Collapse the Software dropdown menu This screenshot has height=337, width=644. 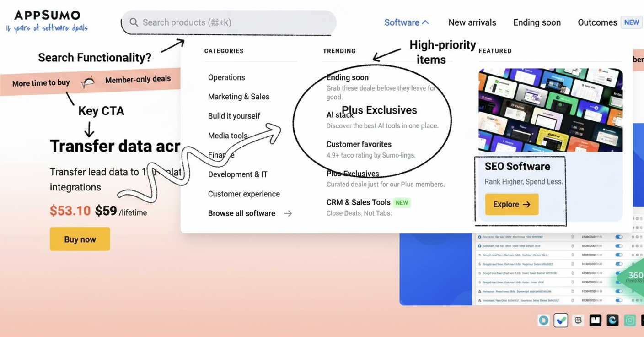point(406,22)
